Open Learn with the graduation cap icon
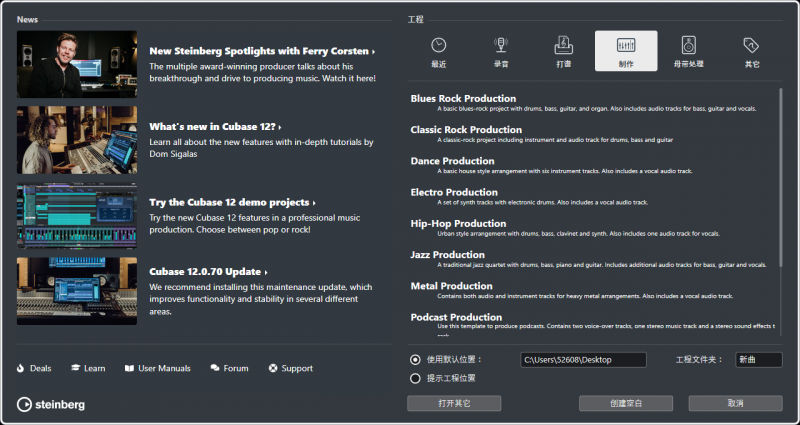The image size is (800, 425). 75,368
